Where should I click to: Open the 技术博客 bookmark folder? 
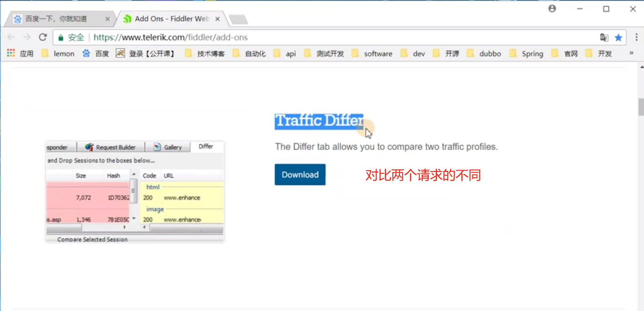coord(205,54)
